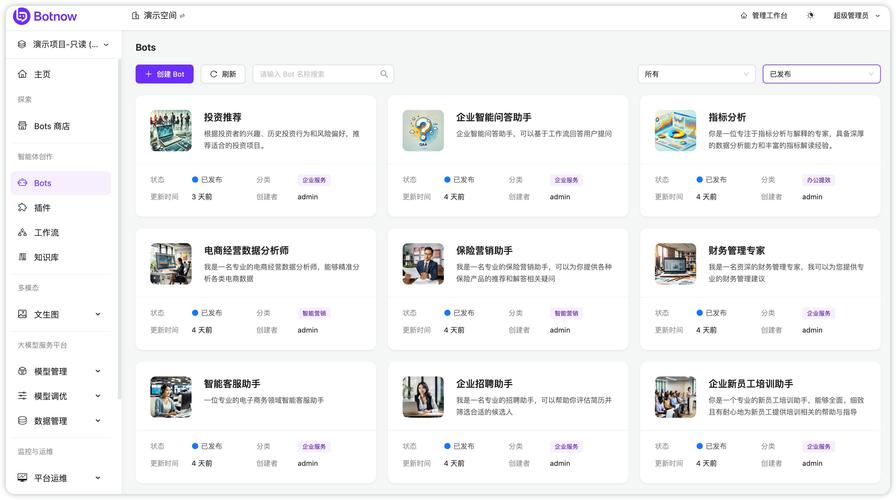Viewport: 896px width, 500px height.
Task: Open the 电商经营数据分析师 bot title
Action: [x=246, y=250]
